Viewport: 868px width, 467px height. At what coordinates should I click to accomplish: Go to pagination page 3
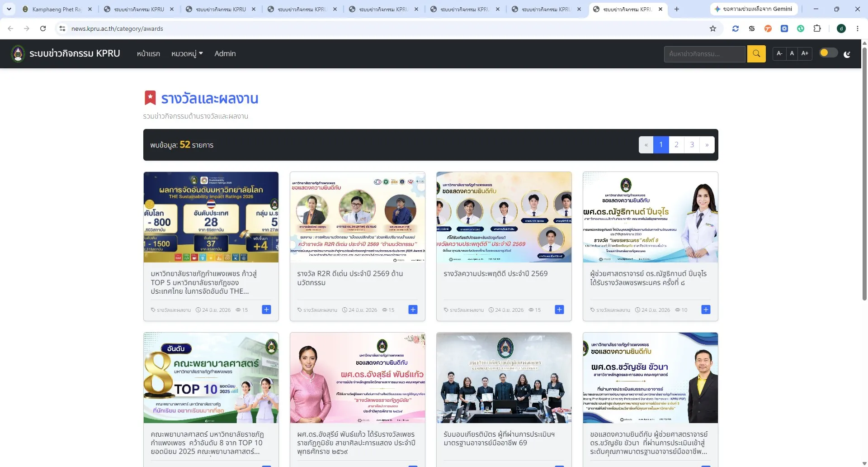point(692,145)
